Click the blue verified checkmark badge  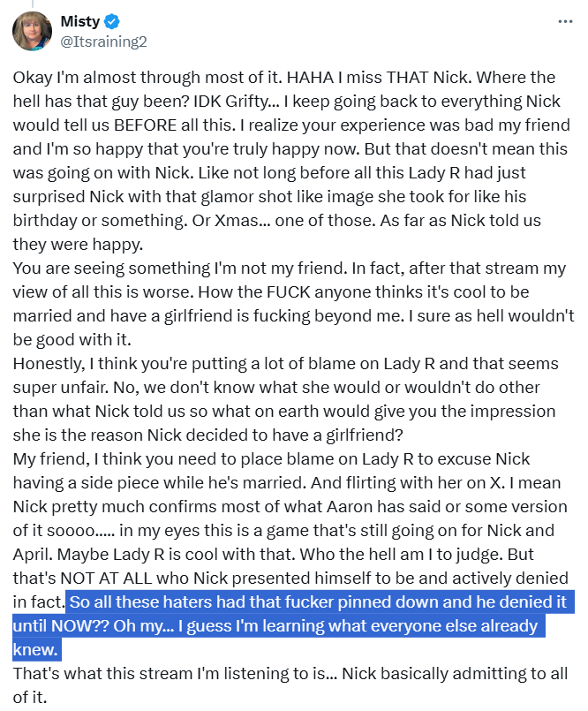112,21
